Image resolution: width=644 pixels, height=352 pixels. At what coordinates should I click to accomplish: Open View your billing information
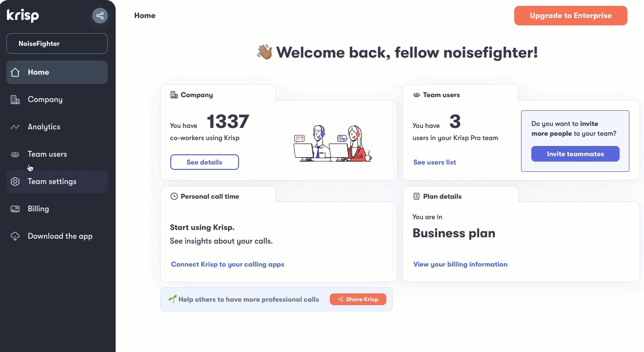(460, 264)
